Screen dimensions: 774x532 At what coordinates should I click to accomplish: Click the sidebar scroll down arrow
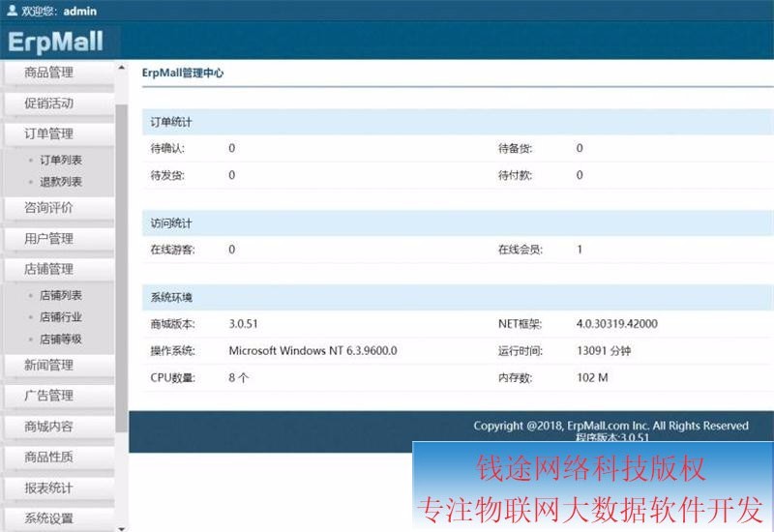point(122,528)
